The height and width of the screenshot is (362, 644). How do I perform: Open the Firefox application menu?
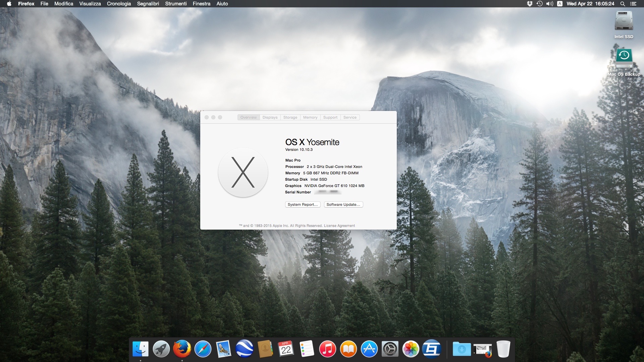tap(26, 4)
